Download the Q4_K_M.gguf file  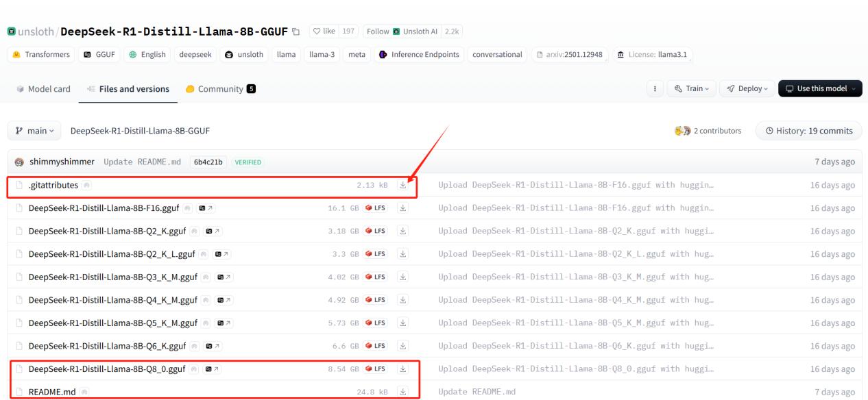[x=403, y=300]
